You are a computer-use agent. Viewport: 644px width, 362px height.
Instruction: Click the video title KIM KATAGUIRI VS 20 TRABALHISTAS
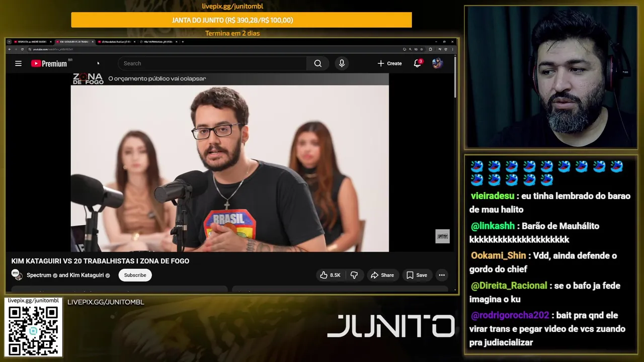[100, 261]
